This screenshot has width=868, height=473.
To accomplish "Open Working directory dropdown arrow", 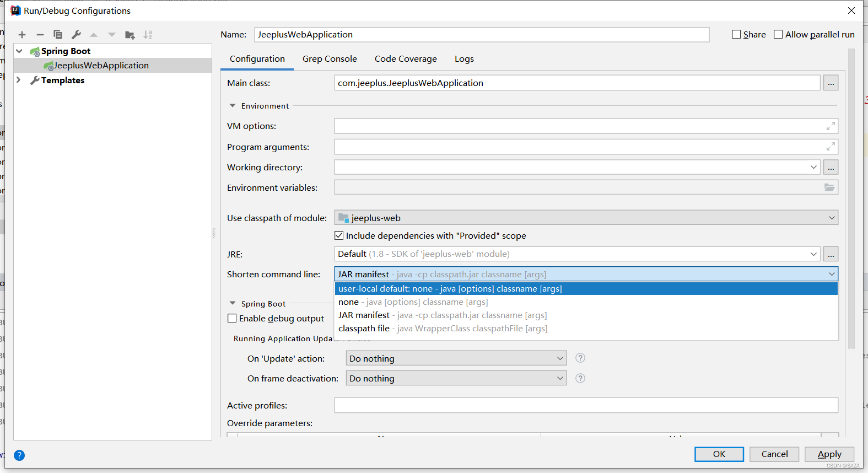I will click(813, 167).
